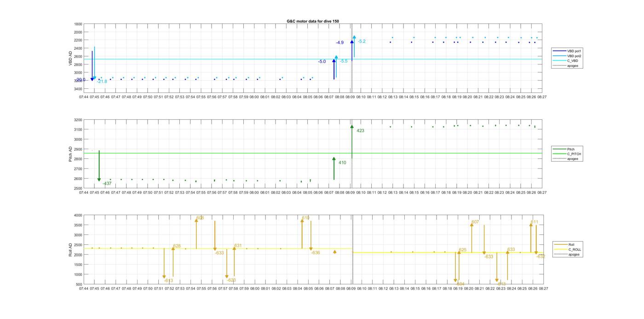The height and width of the screenshot is (319, 644).
Task: Click the '1800' y-axis tick label
Action: (x=78, y=24)
